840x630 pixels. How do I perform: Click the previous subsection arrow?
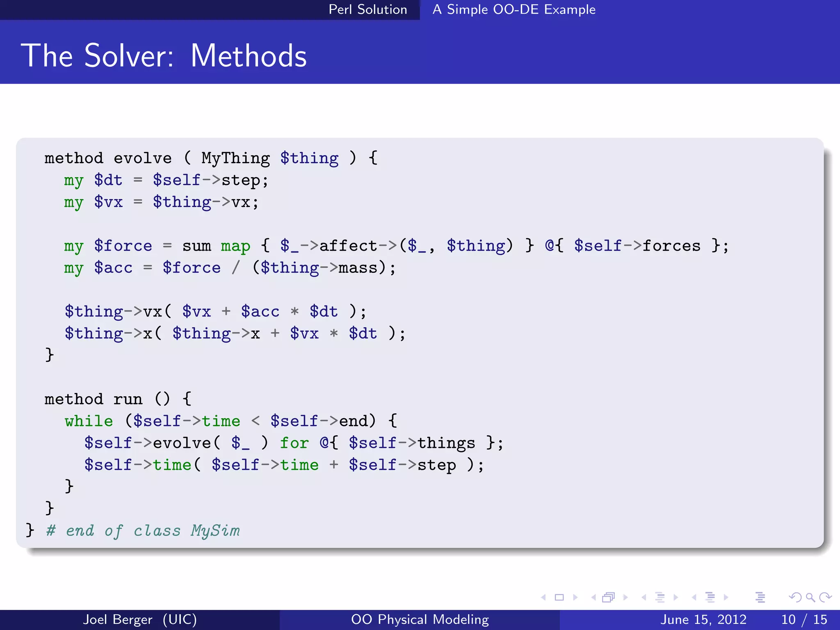click(x=644, y=597)
